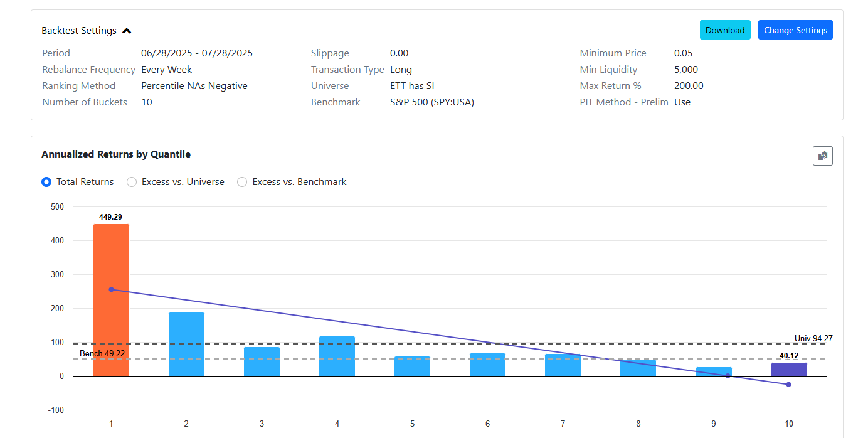Viewport: 868px width, 438px height.
Task: Open Change Settings
Action: tap(795, 30)
